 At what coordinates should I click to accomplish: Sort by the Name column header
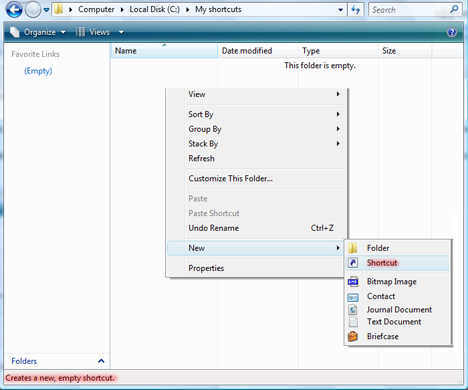pyautogui.click(x=164, y=51)
